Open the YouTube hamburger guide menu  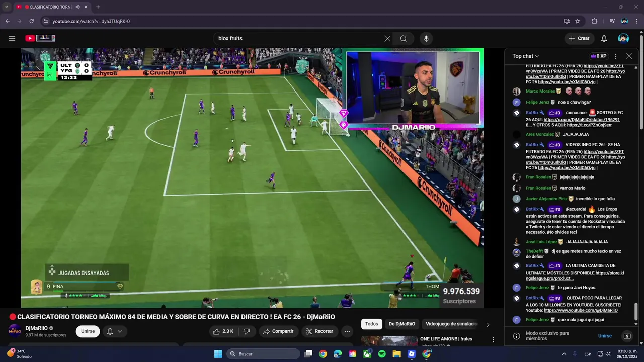(x=12, y=38)
